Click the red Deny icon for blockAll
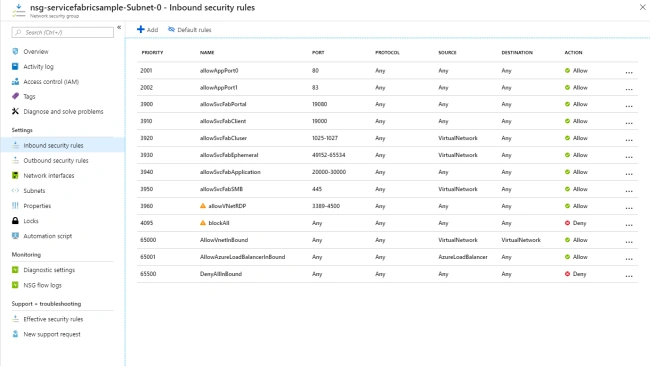The width and height of the screenshot is (650, 366). click(x=567, y=223)
